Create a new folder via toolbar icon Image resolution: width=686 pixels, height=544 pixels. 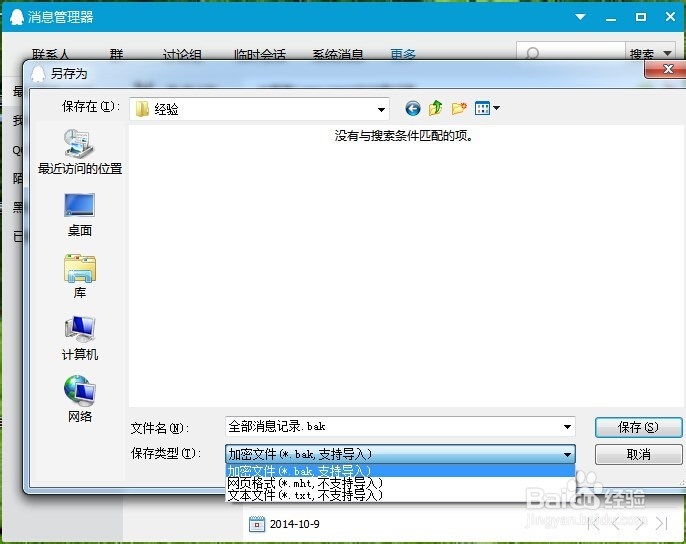point(459,108)
